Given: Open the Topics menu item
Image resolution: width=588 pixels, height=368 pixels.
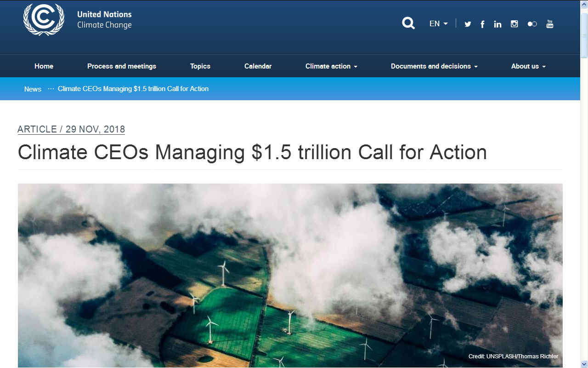Looking at the screenshot, I should (x=200, y=66).
